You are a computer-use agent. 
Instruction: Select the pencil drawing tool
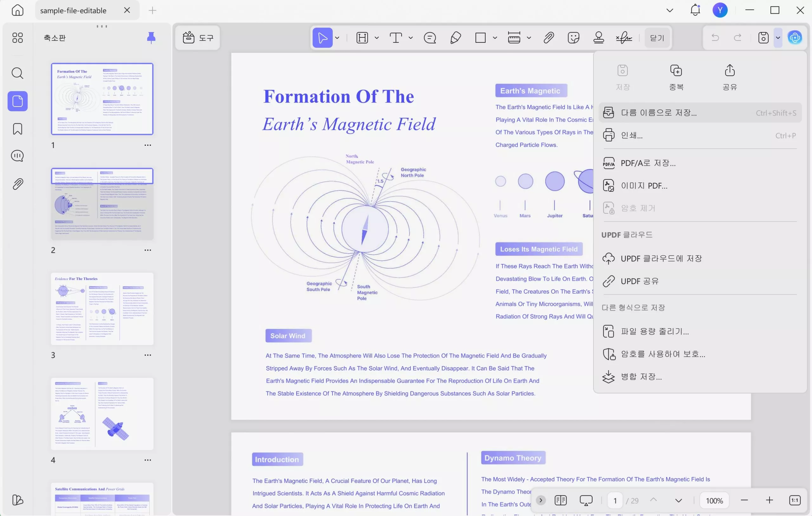pos(455,37)
